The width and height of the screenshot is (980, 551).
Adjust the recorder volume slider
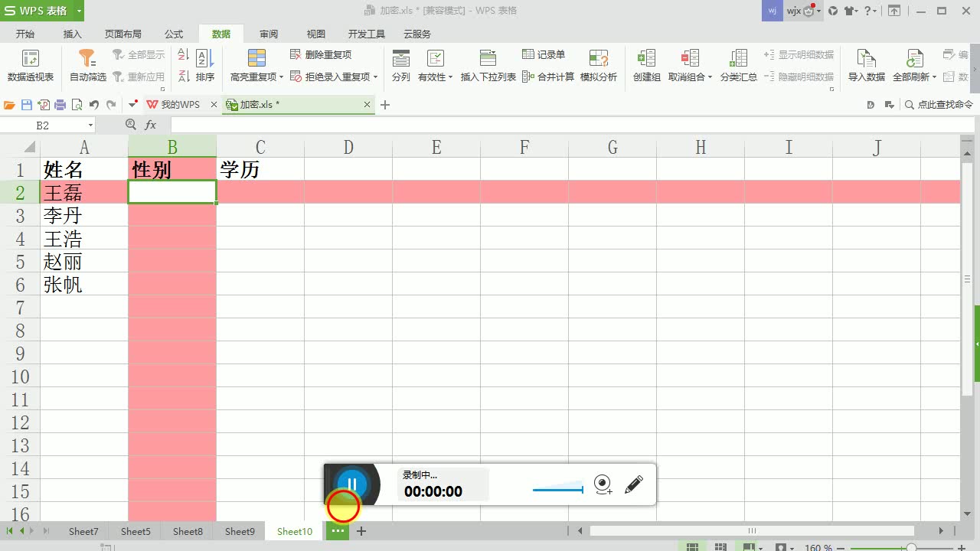point(557,488)
